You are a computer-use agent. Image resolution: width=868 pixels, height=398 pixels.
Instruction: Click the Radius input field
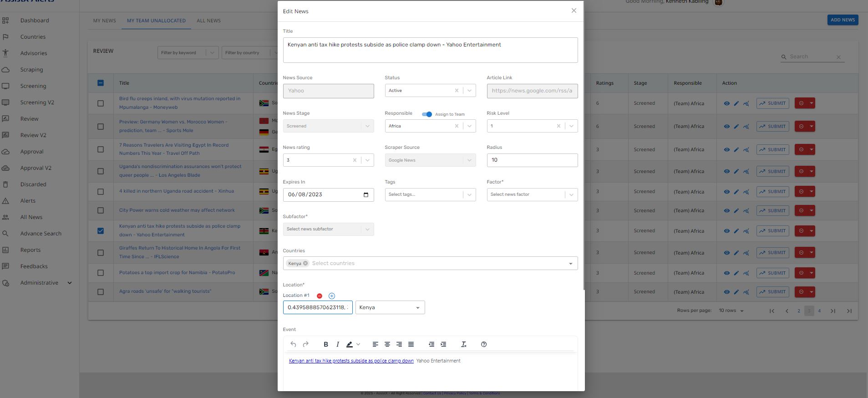pos(532,160)
